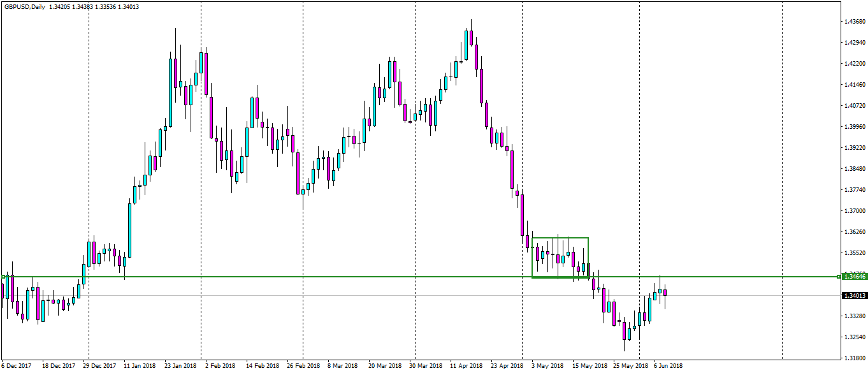Image resolution: width=868 pixels, height=373 pixels.
Task: Click the 1.38480 price axis label
Action: click(854, 169)
